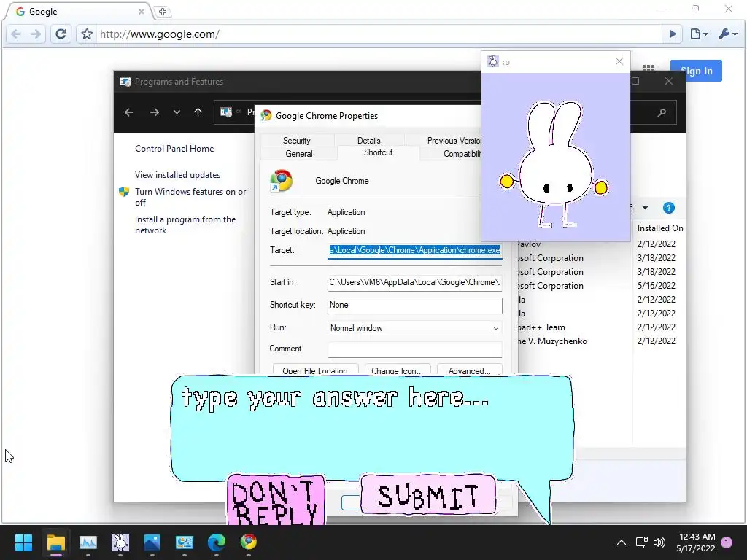This screenshot has height=560, width=747.
Task: Click the bunny character image
Action: pos(554,163)
